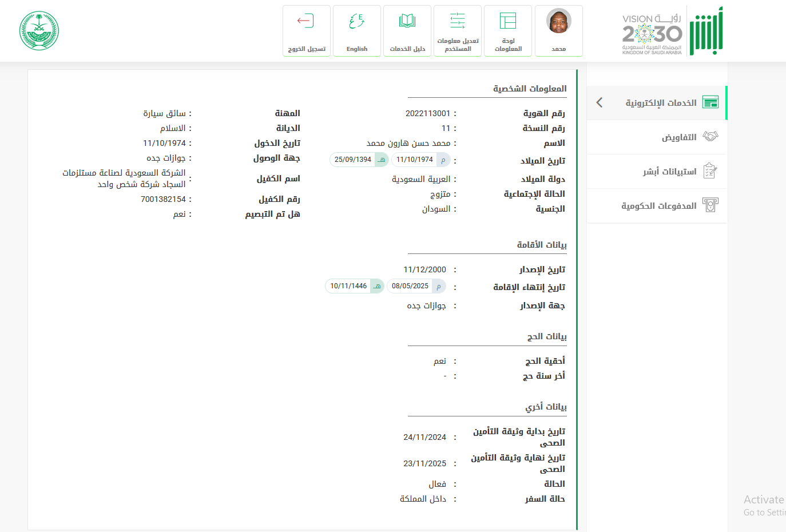Expand the electronic services chevron arrow
The image size is (786, 532).
[x=600, y=102]
